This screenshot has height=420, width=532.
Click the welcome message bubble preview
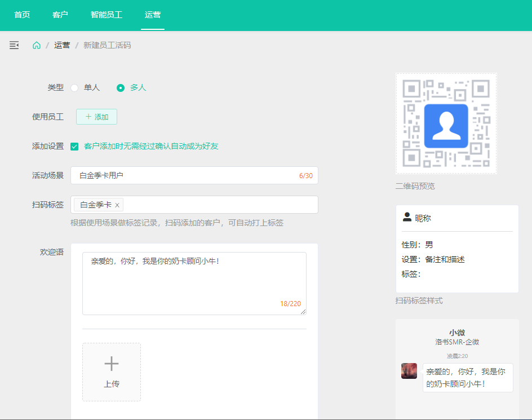pyautogui.click(x=468, y=378)
